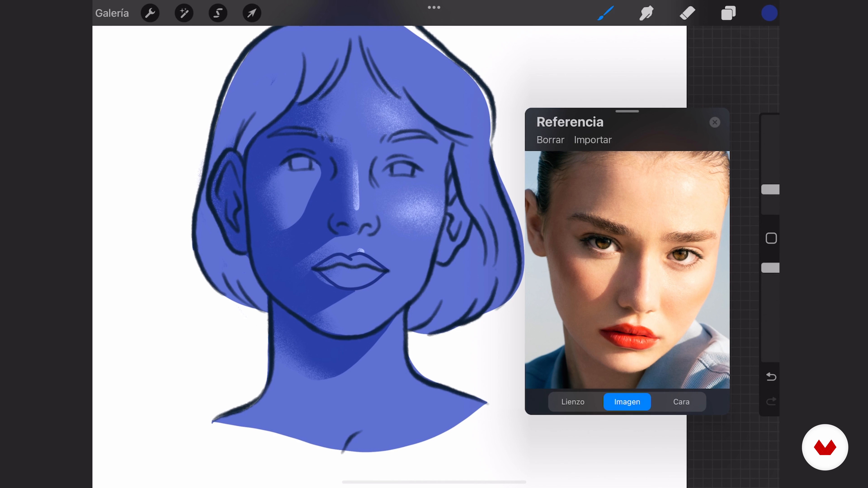Viewport: 868px width, 488px height.
Task: Switch reference to Imagen tab
Action: [627, 402]
